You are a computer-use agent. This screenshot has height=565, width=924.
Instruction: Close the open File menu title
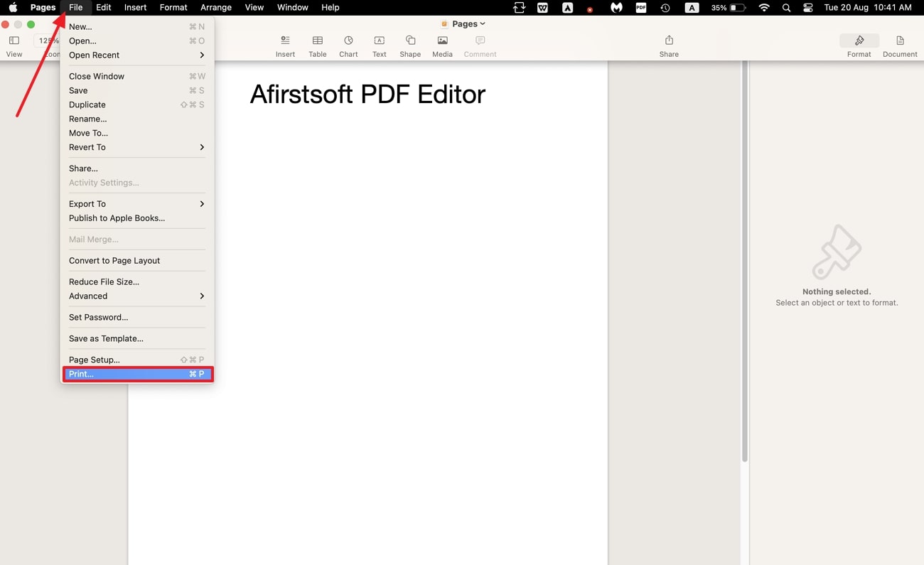pyautogui.click(x=76, y=7)
